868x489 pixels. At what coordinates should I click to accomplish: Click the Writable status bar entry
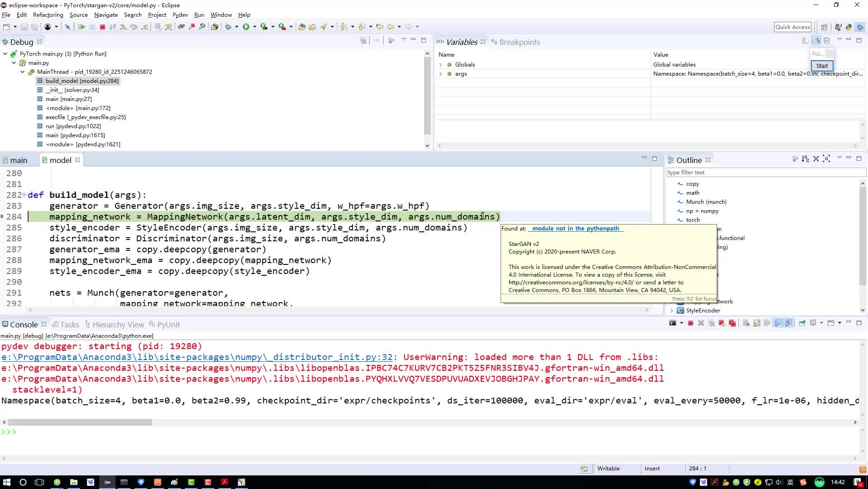point(608,469)
